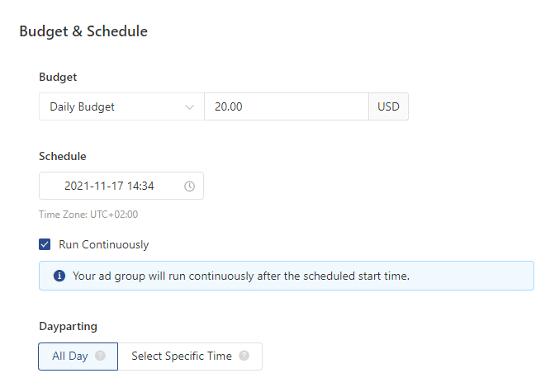Click the Time Zone UTC+02:00 text

(x=88, y=215)
